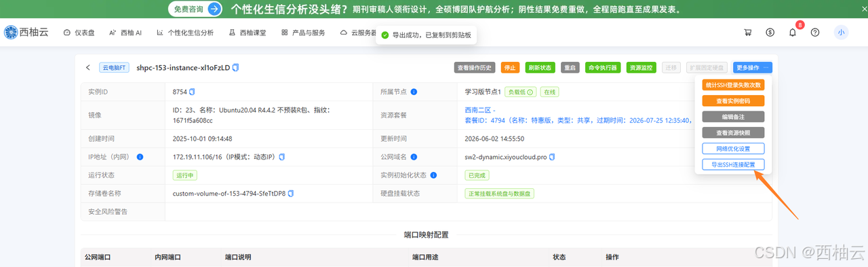Select 网络优化设置 from the dropdown
868x267 pixels.
[x=733, y=148]
